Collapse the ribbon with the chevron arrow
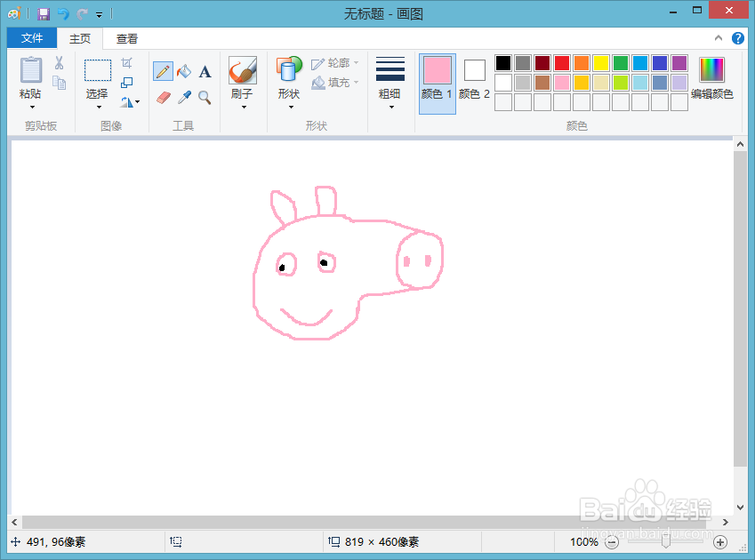The image size is (755, 560). (719, 38)
